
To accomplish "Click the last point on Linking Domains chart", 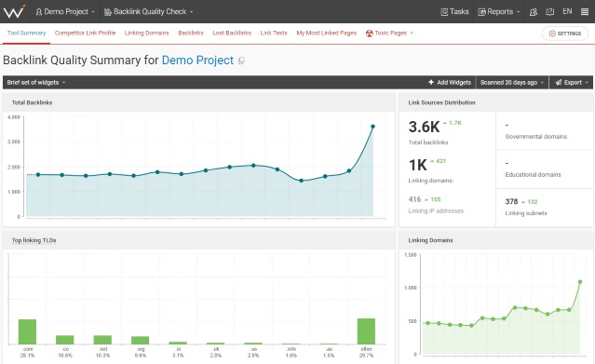I will 580,282.
